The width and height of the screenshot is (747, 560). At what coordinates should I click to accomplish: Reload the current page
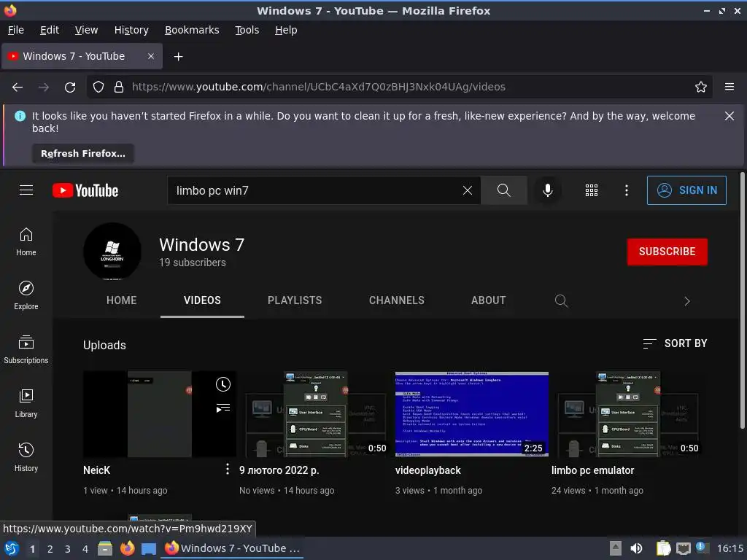pyautogui.click(x=70, y=87)
